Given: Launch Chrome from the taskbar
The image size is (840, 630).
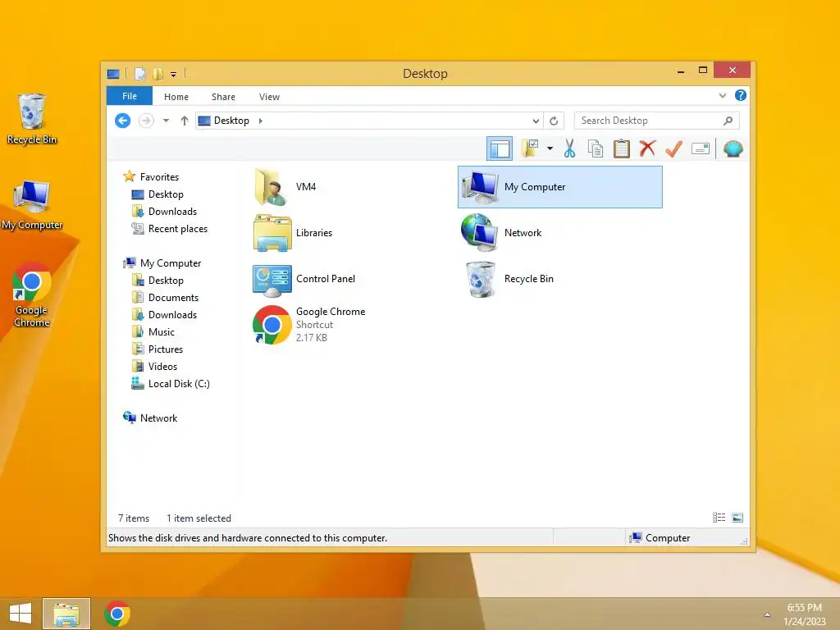Looking at the screenshot, I should [117, 614].
